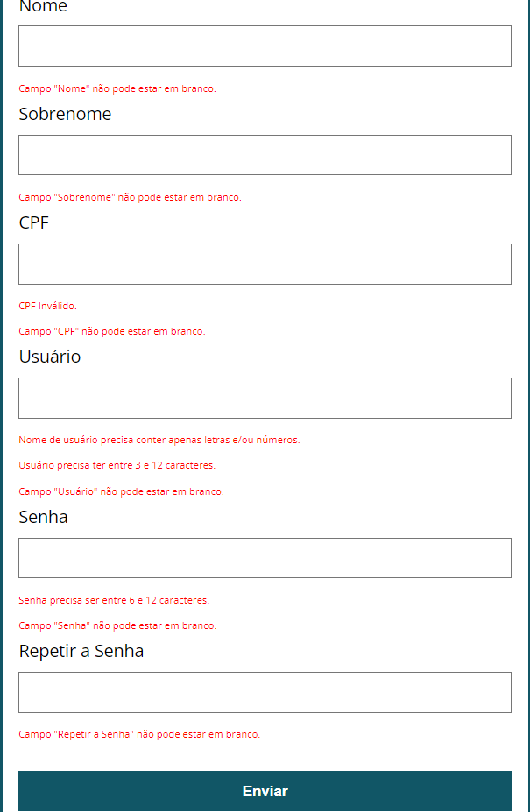Viewport: 530px width, 812px height.
Task: Click the Repetir a Senha input field
Action: [265, 692]
